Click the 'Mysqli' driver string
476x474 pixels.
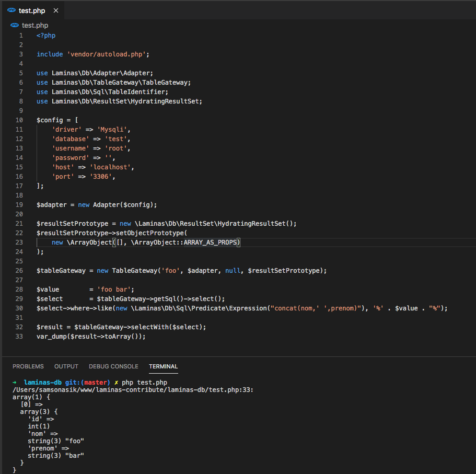point(111,129)
